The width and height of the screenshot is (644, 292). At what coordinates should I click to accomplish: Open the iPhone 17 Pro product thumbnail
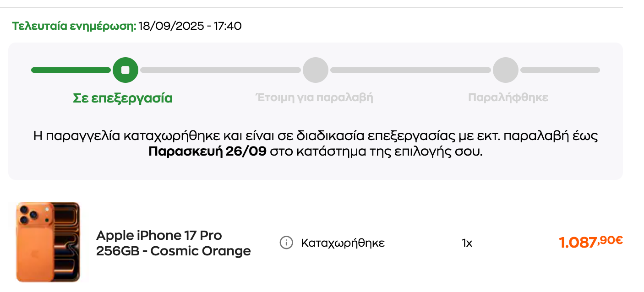[48, 242]
